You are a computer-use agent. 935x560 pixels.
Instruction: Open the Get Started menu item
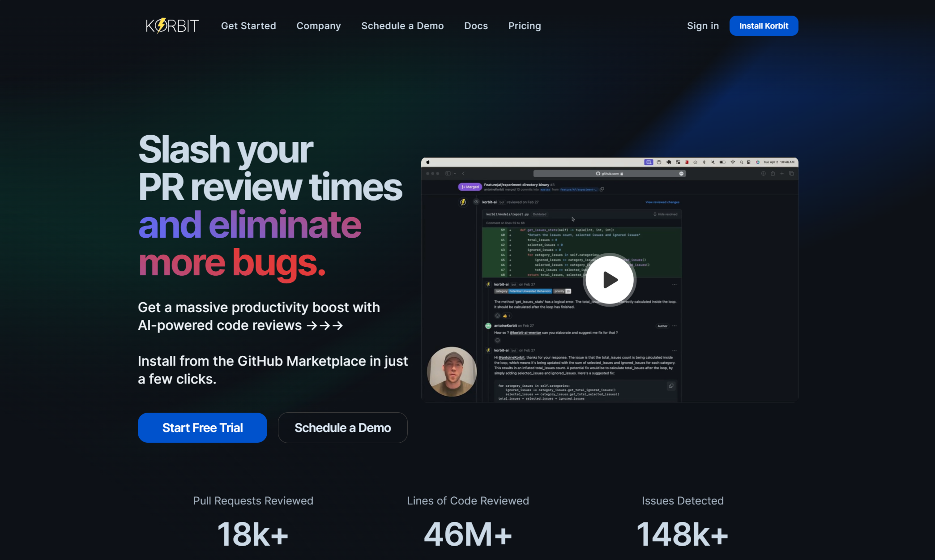[x=248, y=26]
